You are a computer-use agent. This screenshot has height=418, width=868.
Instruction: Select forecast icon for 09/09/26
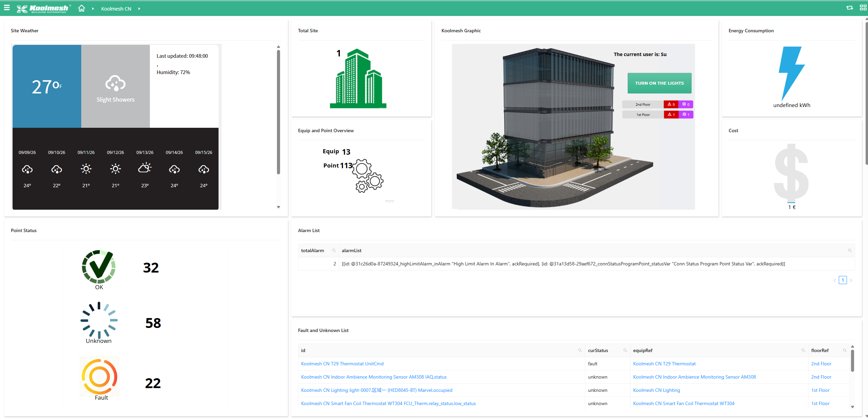click(x=27, y=169)
